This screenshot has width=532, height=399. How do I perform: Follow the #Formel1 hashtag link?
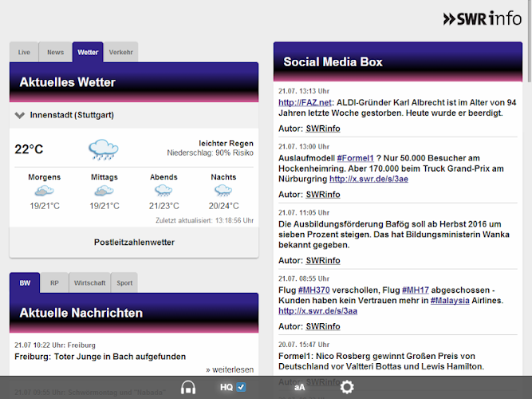(355, 158)
